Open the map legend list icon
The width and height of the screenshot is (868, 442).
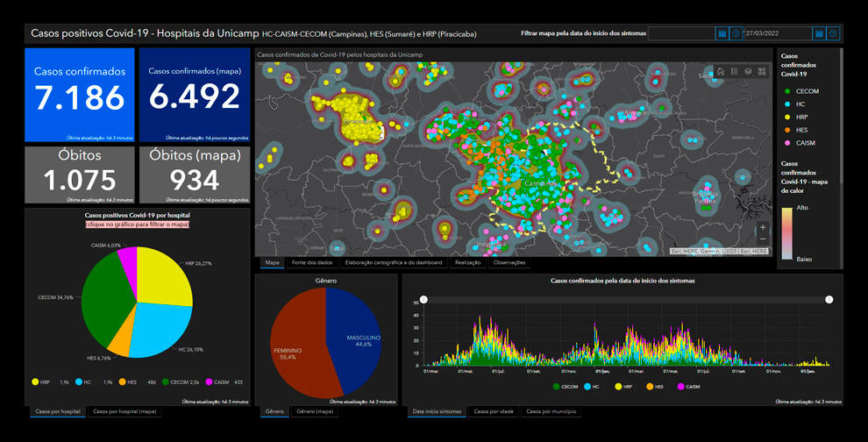click(734, 71)
